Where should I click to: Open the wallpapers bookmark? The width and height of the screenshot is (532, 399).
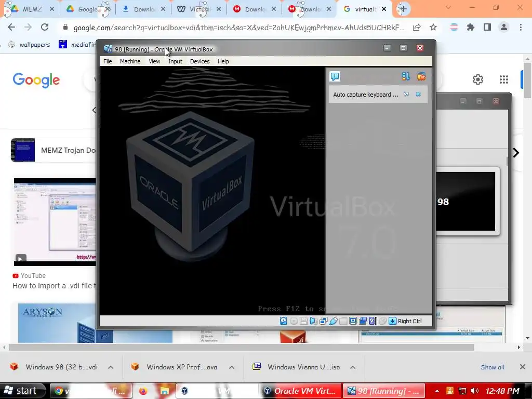(29, 45)
